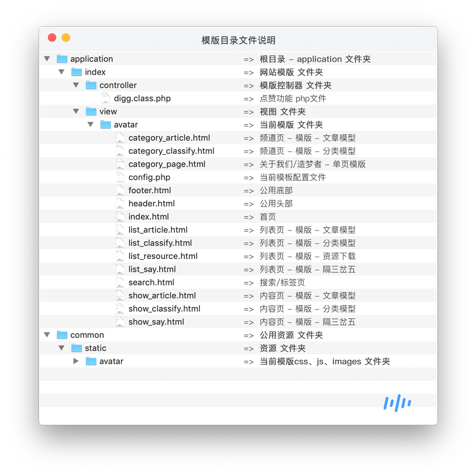Select the show_say.html file name
The width and height of the screenshot is (476, 476).
[x=156, y=322]
